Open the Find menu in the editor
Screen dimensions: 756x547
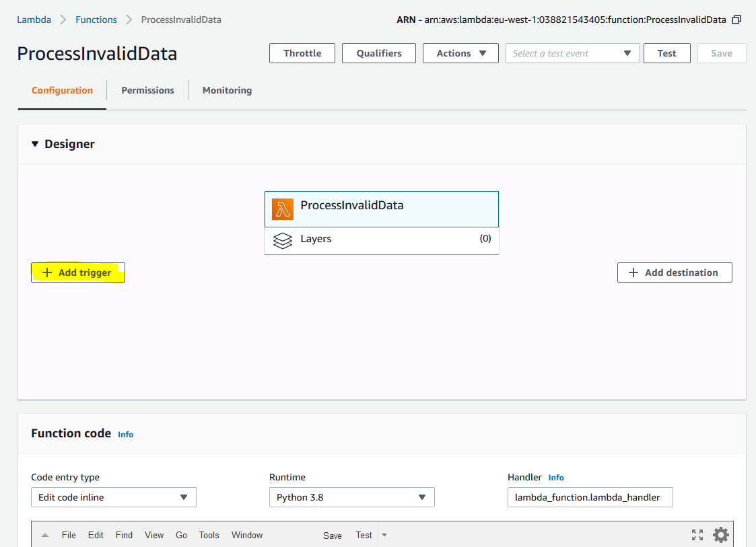click(x=124, y=535)
